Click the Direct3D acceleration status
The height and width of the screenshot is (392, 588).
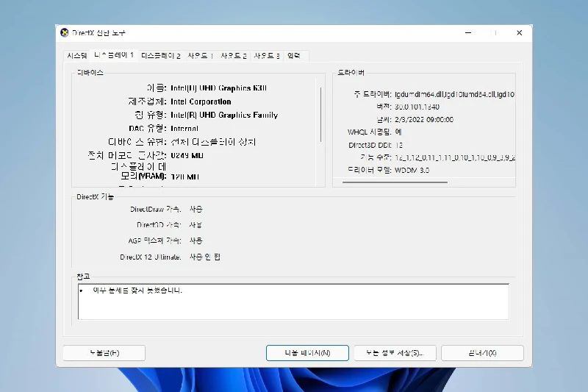(196, 225)
